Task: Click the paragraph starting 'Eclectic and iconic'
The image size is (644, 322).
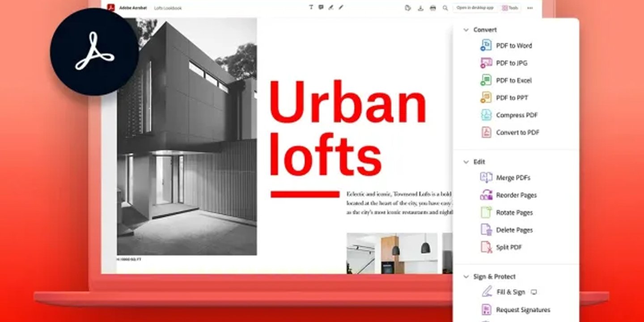Action: (399, 203)
